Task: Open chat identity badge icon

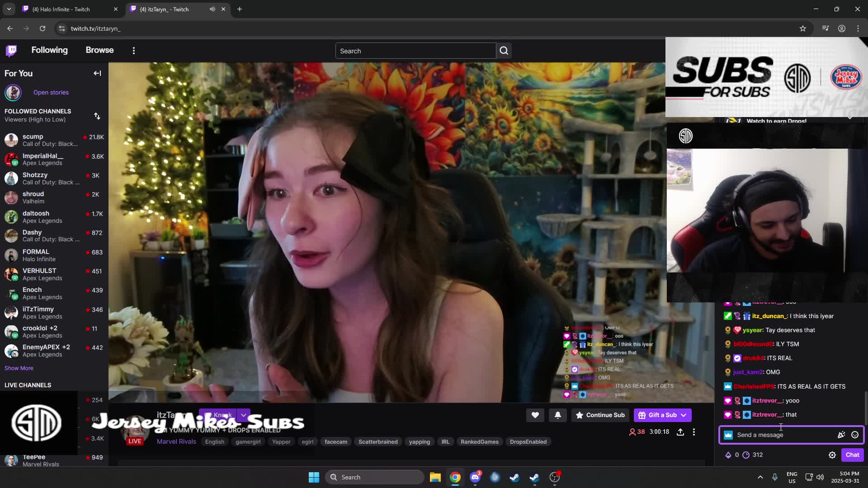Action: coord(728,435)
